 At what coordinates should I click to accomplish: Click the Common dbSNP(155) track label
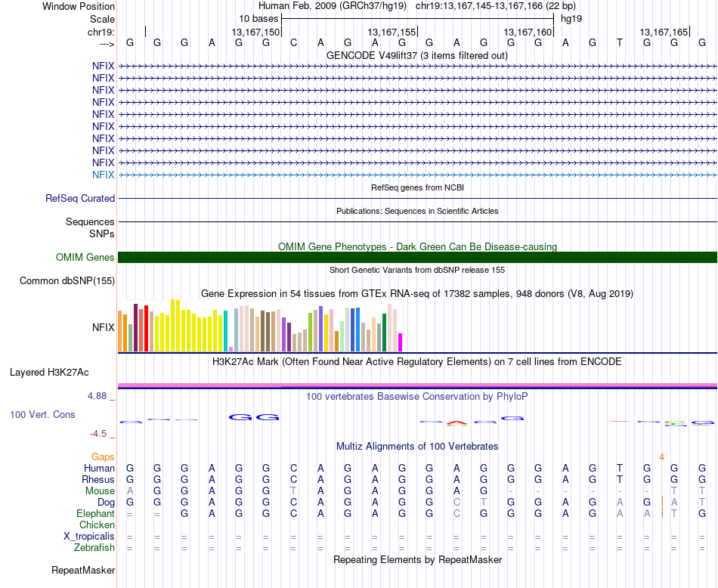pos(67,280)
